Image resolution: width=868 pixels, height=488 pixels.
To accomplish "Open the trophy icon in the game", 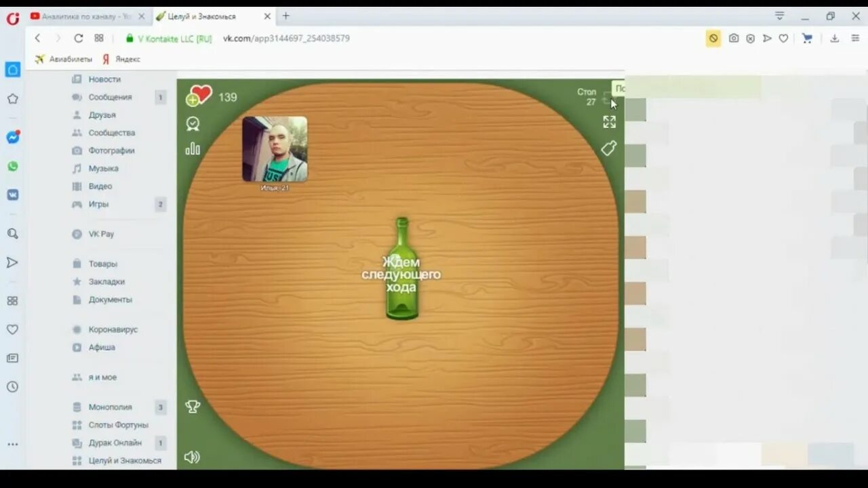I will pos(193,406).
